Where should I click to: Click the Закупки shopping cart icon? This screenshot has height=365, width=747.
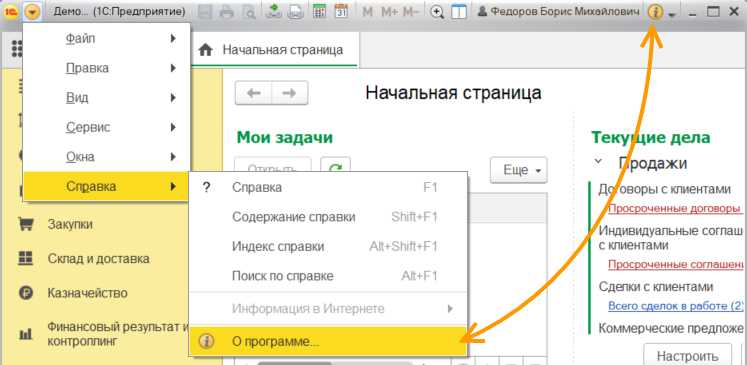[25, 224]
